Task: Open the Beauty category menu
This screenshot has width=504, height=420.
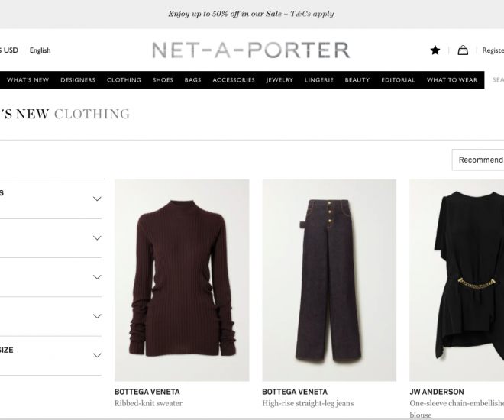Action: click(x=357, y=80)
